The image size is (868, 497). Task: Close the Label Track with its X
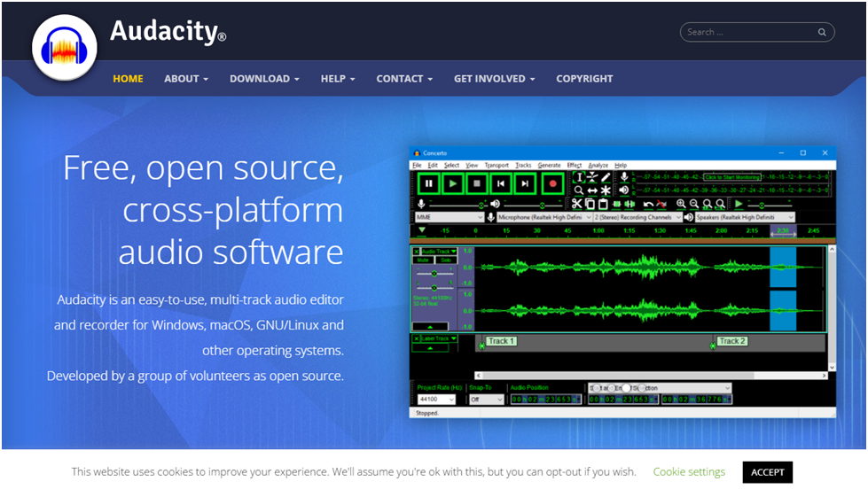point(417,338)
